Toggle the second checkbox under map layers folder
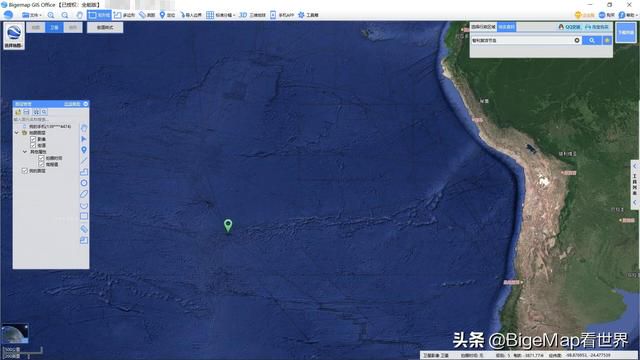Image resolution: width=640 pixels, height=360 pixels. (33, 145)
